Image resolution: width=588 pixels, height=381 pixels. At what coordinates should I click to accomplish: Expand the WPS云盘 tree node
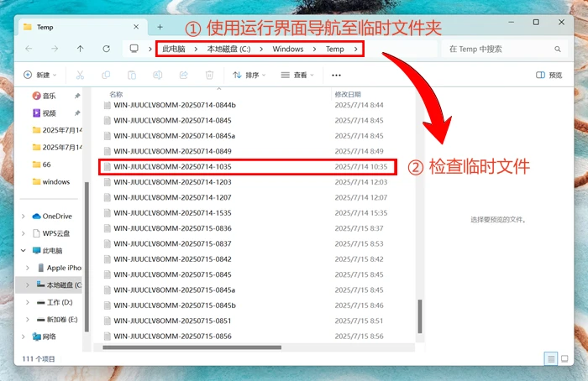pyautogui.click(x=24, y=233)
